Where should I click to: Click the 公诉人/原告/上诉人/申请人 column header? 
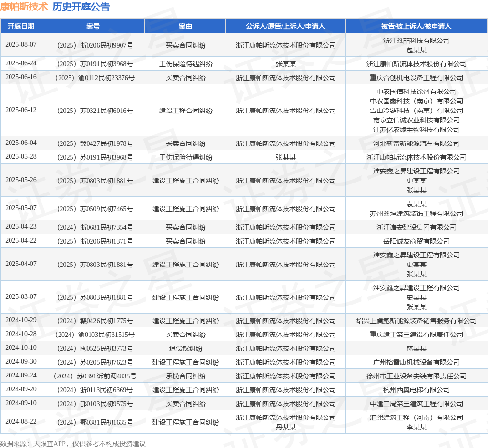click(285, 26)
